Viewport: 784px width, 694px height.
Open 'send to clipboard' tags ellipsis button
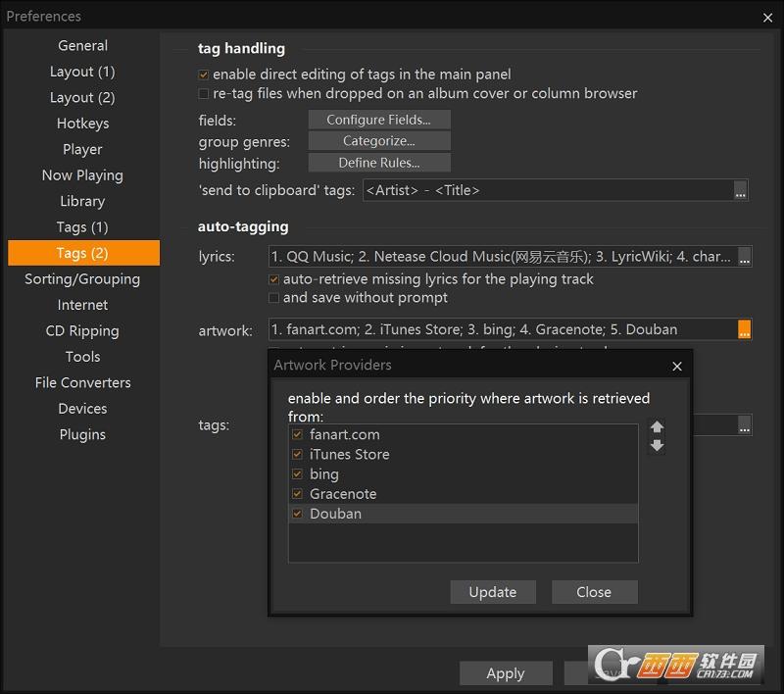tap(741, 190)
